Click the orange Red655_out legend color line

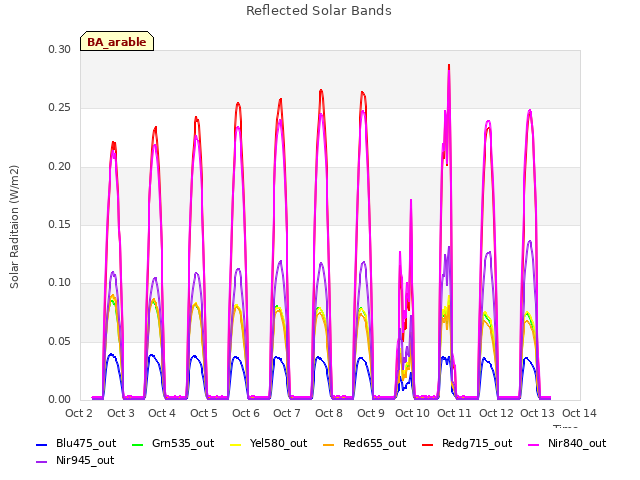tap(328, 444)
